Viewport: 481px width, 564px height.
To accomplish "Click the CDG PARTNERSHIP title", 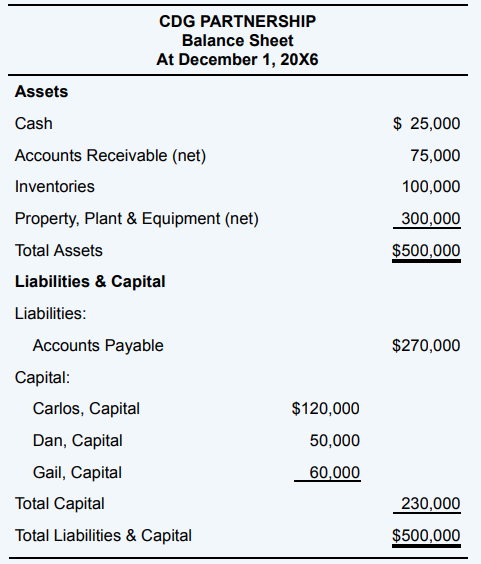I will click(237, 21).
